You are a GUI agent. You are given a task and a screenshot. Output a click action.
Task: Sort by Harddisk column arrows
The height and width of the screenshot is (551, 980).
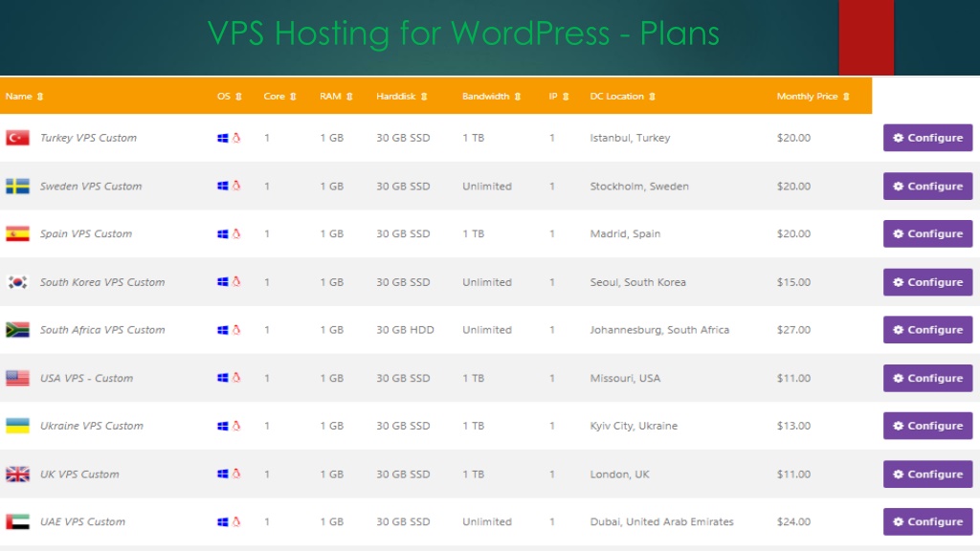(424, 97)
